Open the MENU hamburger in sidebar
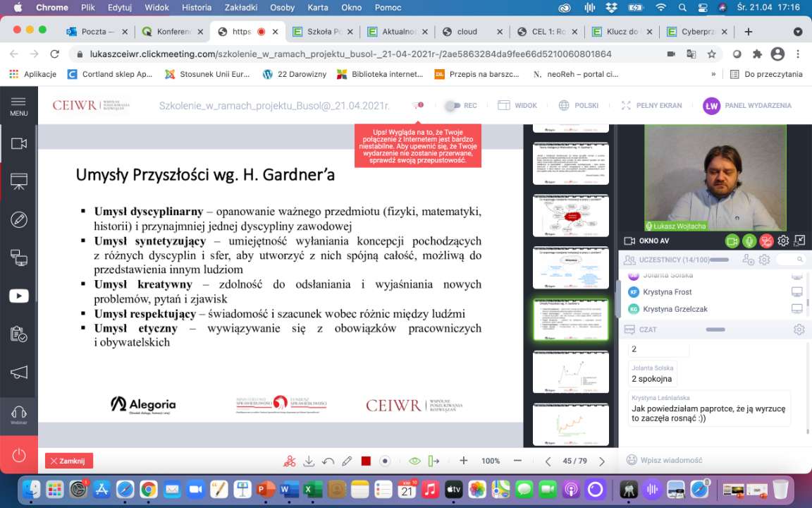The width and height of the screenshot is (812, 508). (x=19, y=106)
